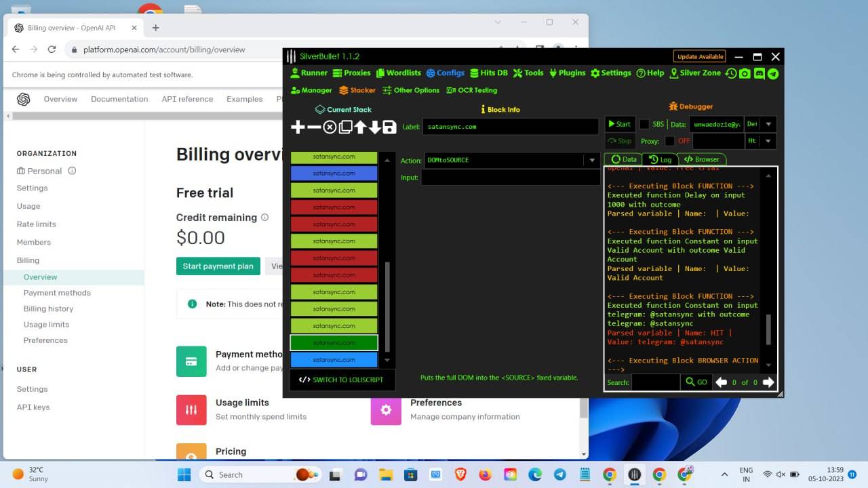This screenshot has height=488, width=868.
Task: Click the info icon beside Credit remaining
Action: coord(264,218)
